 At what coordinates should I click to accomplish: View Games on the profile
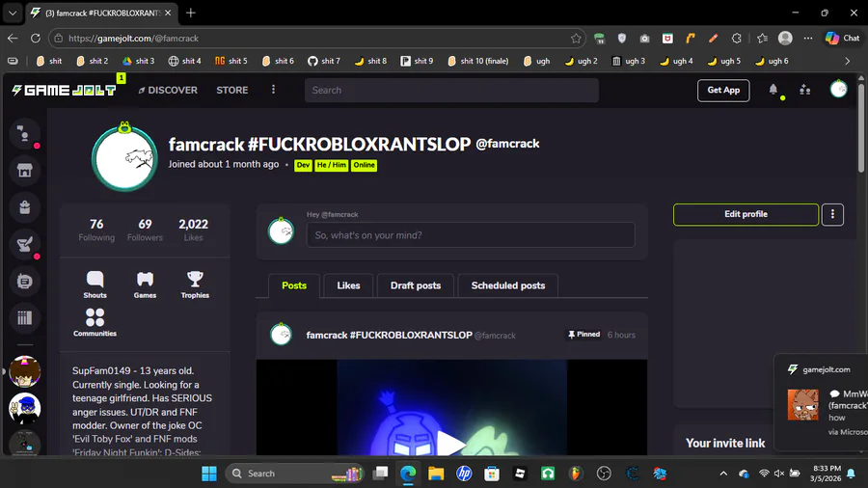pos(145,285)
